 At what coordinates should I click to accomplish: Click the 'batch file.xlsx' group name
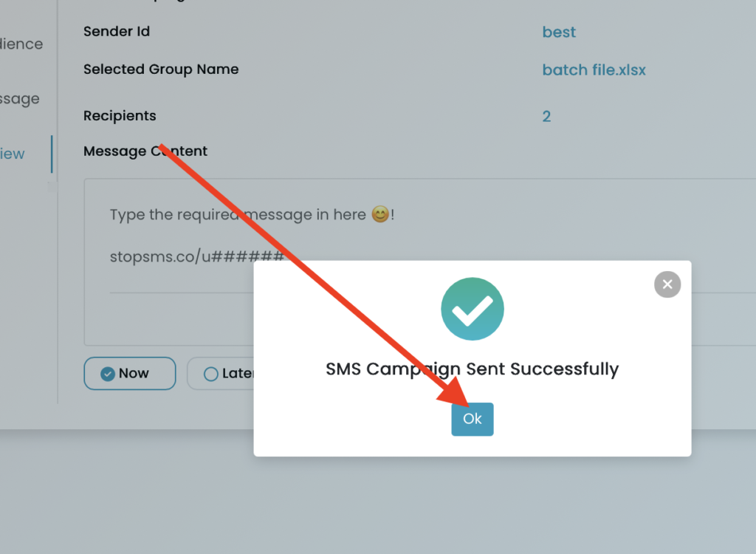coord(594,70)
